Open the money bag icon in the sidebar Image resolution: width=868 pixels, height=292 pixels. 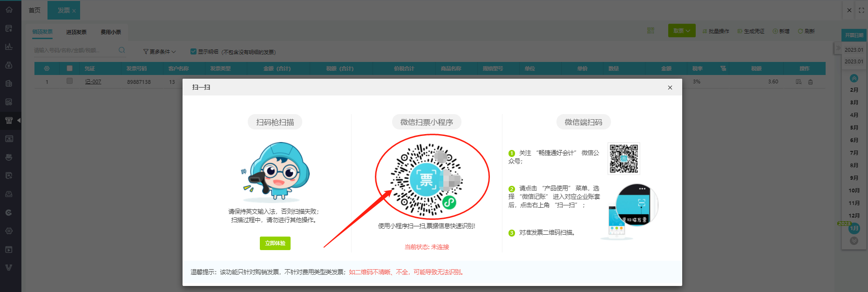(9, 65)
